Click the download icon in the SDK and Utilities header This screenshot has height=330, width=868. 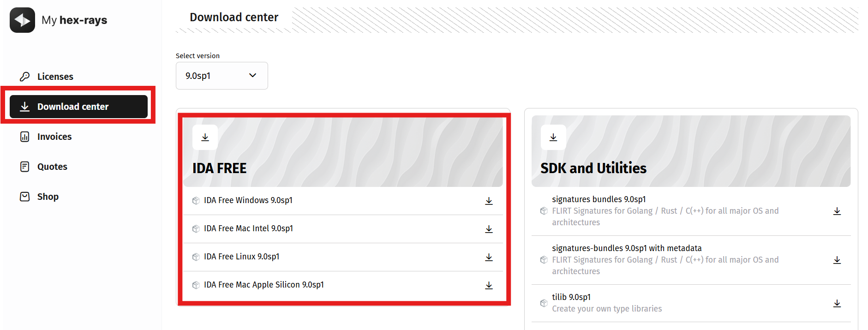(553, 138)
